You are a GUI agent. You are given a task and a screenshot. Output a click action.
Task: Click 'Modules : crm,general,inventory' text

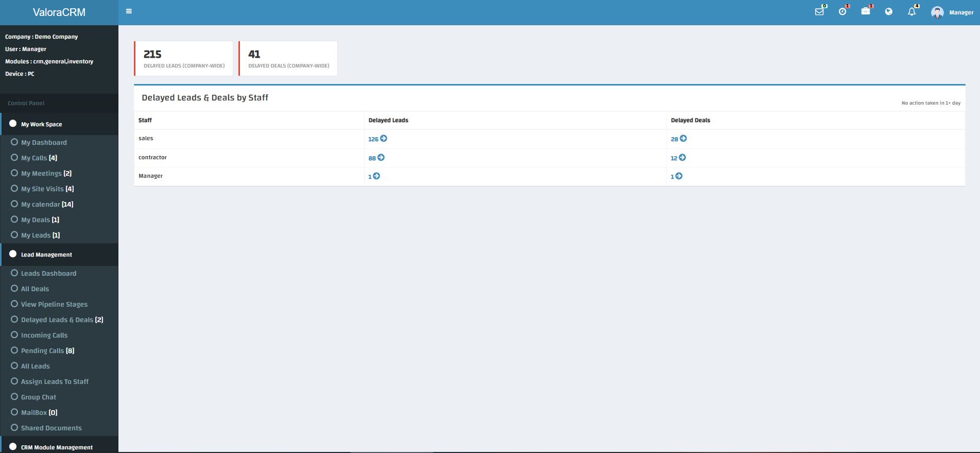49,61
